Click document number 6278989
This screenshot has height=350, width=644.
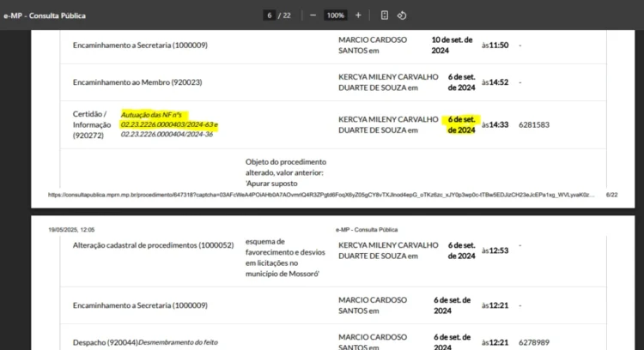[x=534, y=342]
